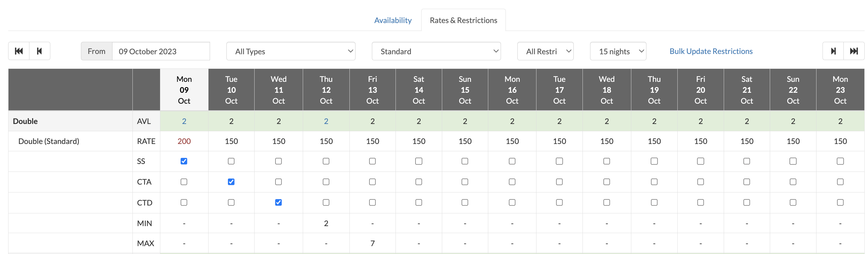868x254 pixels.
Task: Jump to first period with double-back arrow
Action: 19,51
